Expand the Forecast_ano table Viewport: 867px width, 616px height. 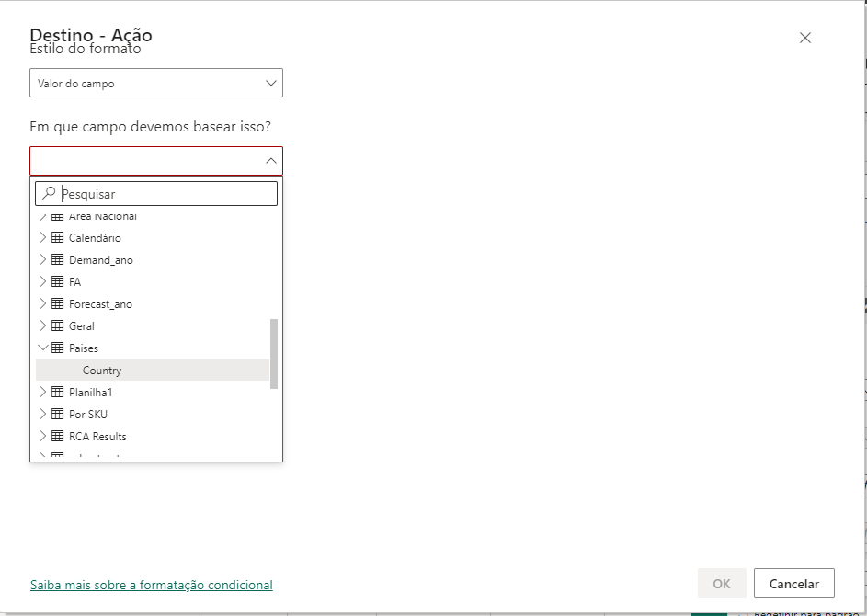pyautogui.click(x=42, y=304)
